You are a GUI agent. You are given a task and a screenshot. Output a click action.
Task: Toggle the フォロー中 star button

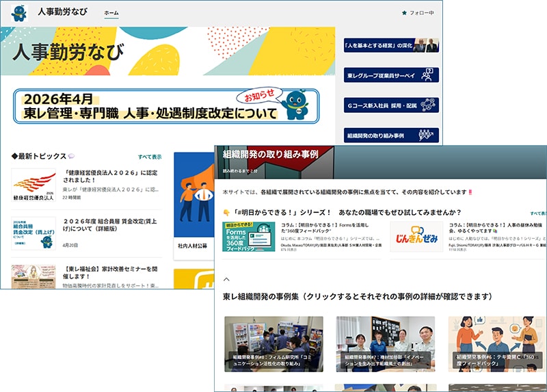418,13
